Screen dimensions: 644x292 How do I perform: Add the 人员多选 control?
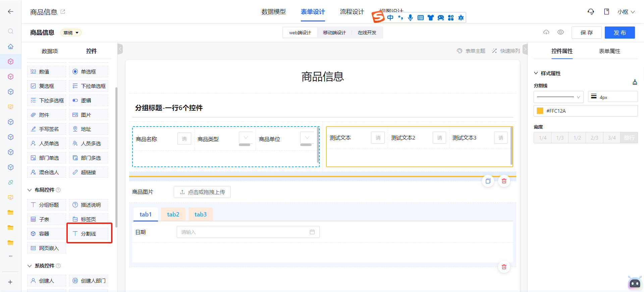(89, 143)
